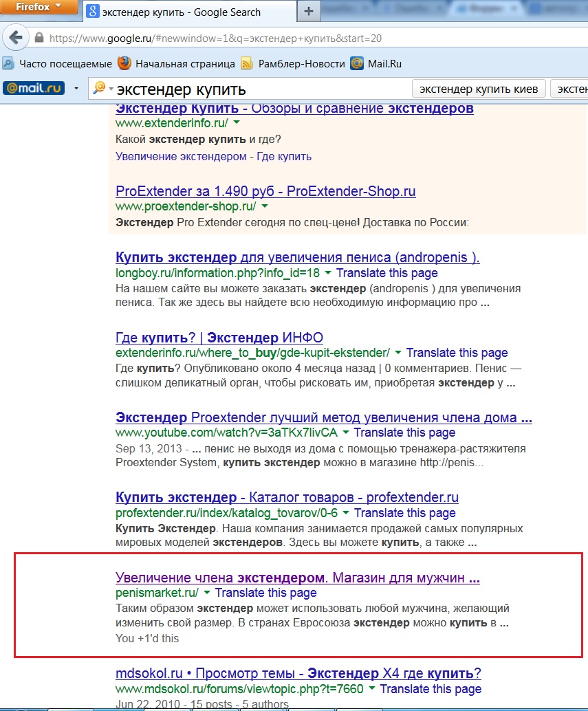Open 'Экстендер Купить - Обзоры и сравнение' ad link
The width and height of the screenshot is (588, 711).
click(x=294, y=109)
